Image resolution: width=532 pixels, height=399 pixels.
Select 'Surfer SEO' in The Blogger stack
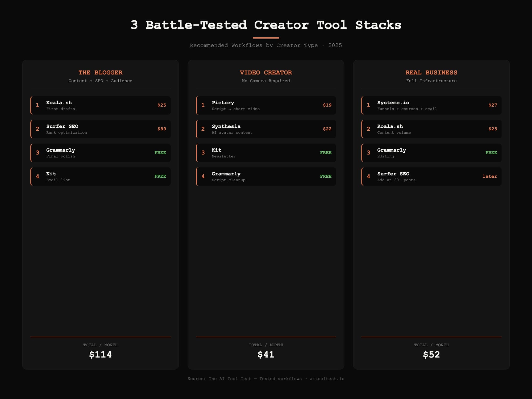pyautogui.click(x=62, y=126)
